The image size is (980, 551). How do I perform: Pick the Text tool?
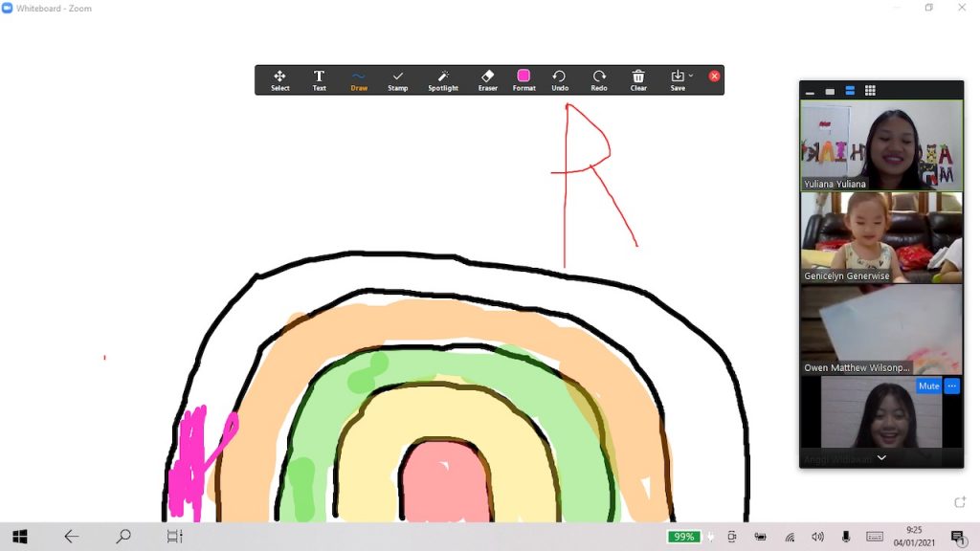click(319, 80)
